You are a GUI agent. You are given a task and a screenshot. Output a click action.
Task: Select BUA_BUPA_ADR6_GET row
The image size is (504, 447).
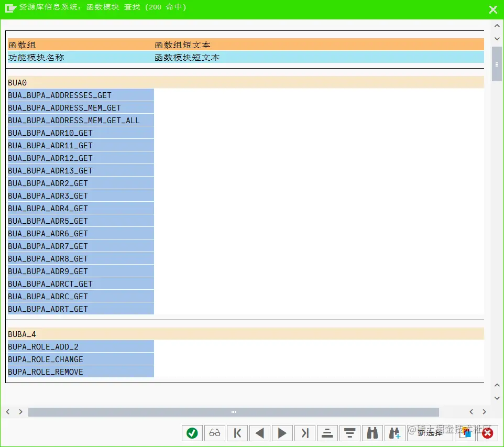point(81,234)
